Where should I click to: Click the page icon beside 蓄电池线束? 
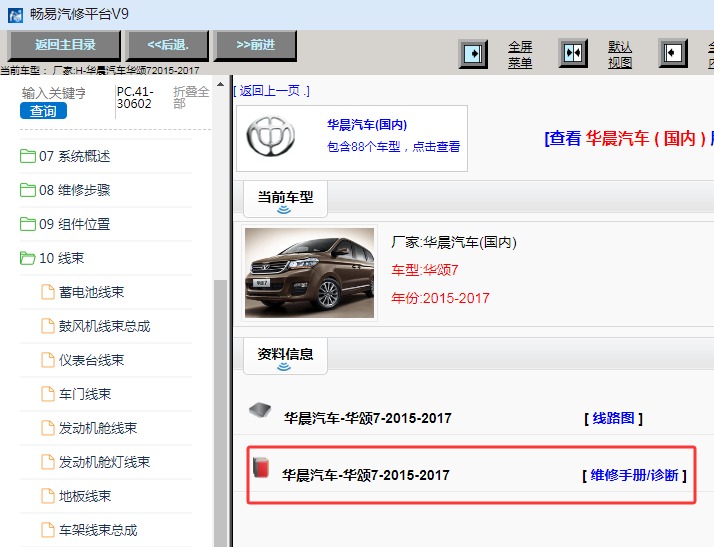pyautogui.click(x=48, y=291)
